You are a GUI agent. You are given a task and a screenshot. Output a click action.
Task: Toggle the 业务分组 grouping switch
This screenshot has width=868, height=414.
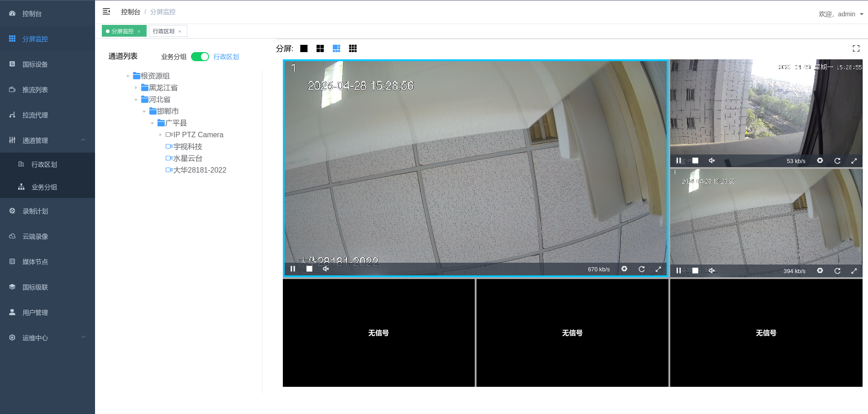(200, 57)
